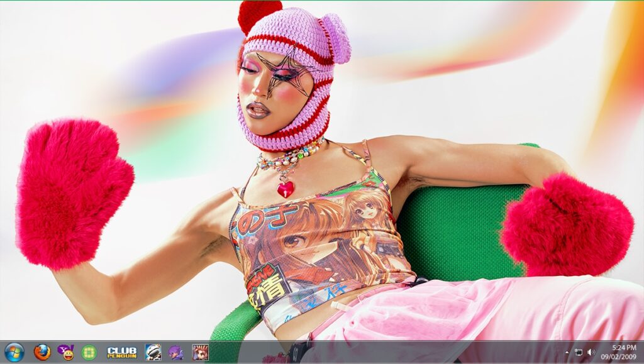Screen dimensions: 644x364
Task: Open the white helmet game taskbar icon
Action: point(153,352)
